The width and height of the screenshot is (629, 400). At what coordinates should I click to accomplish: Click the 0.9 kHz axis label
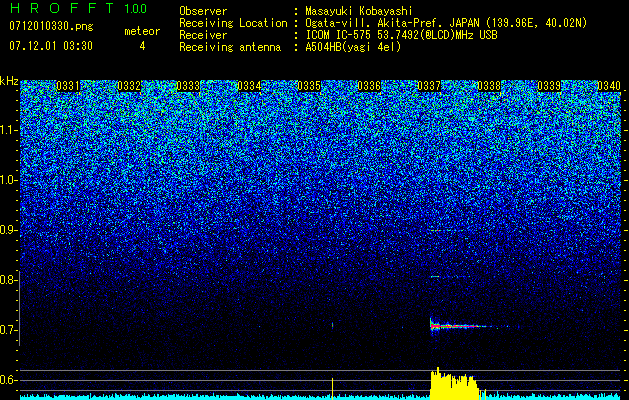tap(8, 230)
